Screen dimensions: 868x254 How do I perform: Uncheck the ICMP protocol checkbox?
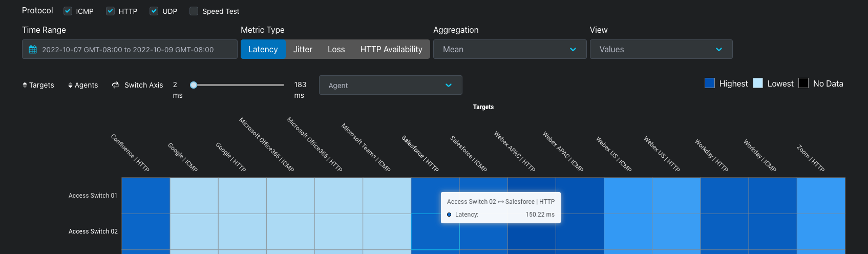coord(68,11)
